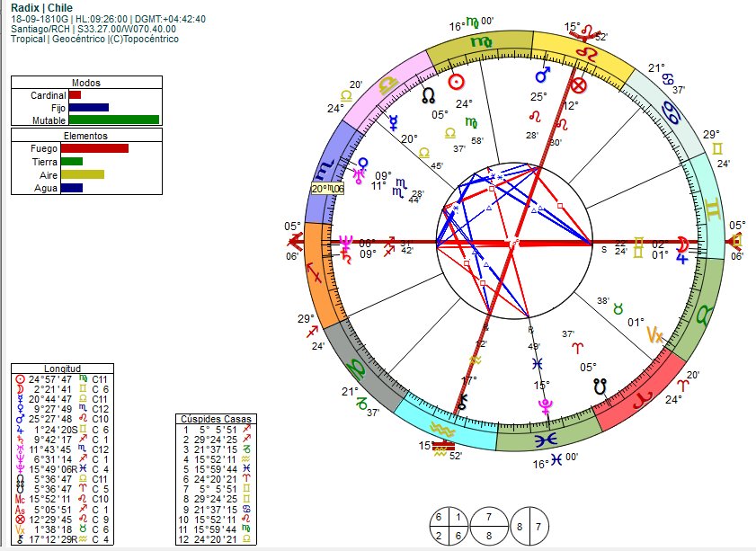The image size is (756, 551).
Task: Select the 20° Scorpio tooltip label
Action: [x=328, y=189]
